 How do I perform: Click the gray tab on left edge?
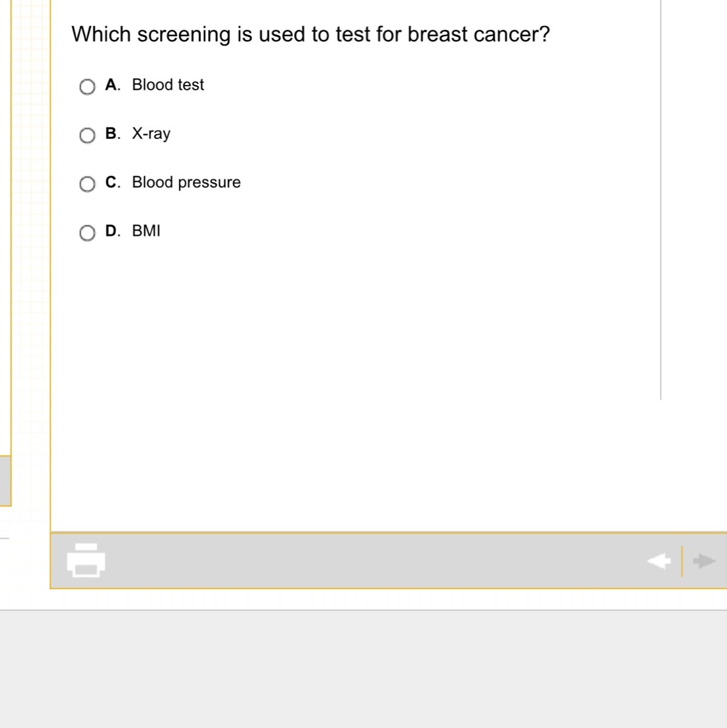pos(5,480)
